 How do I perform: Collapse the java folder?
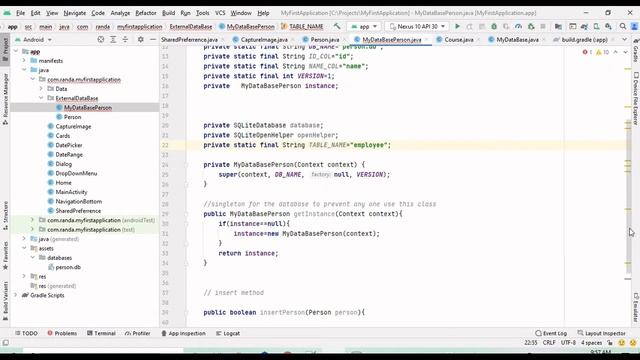tap(24, 70)
